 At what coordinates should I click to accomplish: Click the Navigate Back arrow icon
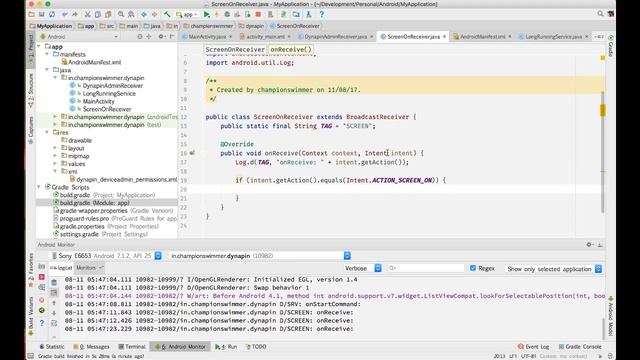coord(144,14)
